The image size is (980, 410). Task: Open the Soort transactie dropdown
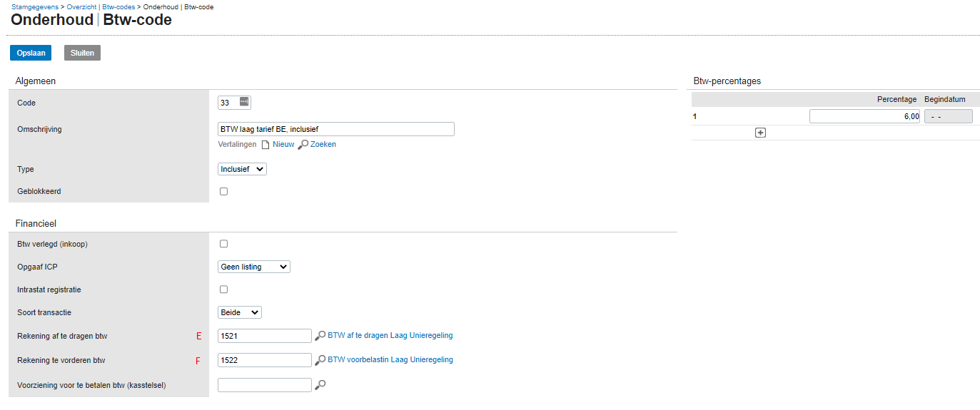coord(240,312)
